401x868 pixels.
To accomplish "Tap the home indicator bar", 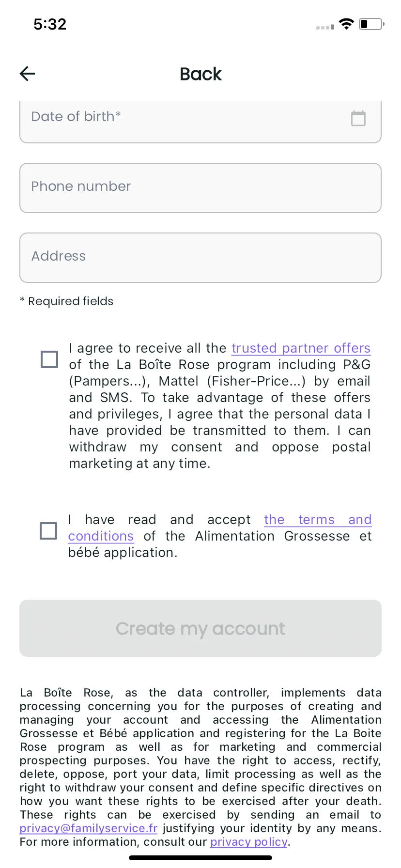I will point(200,858).
